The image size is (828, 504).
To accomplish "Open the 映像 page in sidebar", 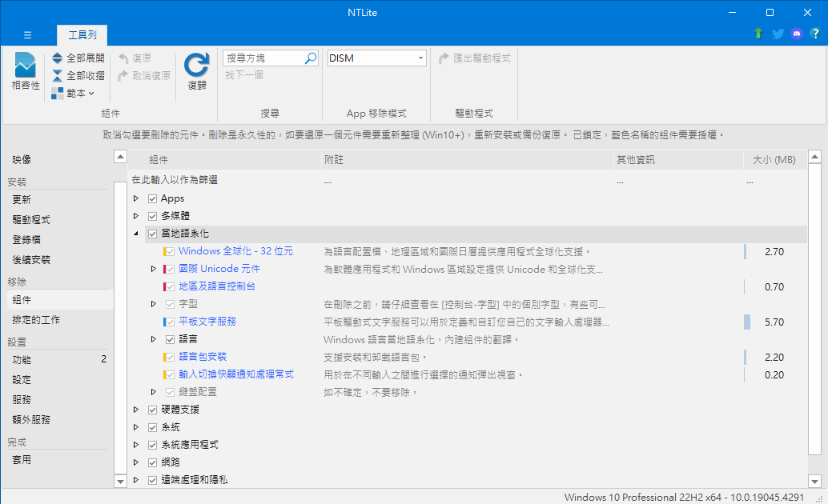I will (22, 159).
